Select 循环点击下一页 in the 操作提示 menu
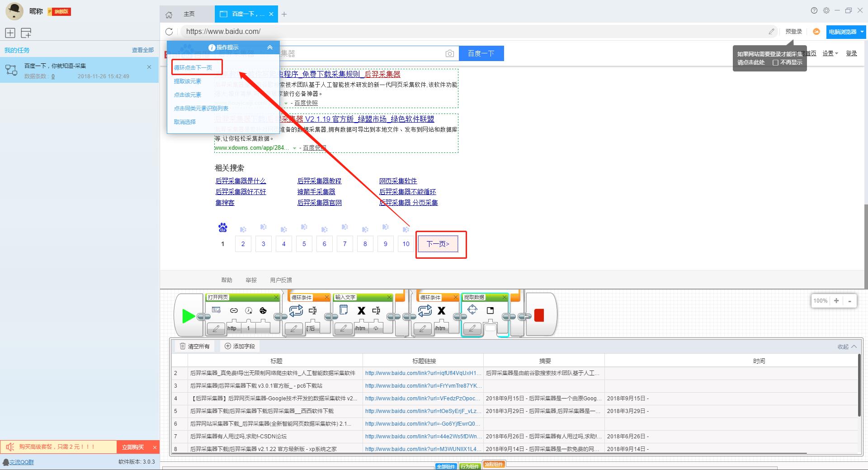 tap(193, 67)
